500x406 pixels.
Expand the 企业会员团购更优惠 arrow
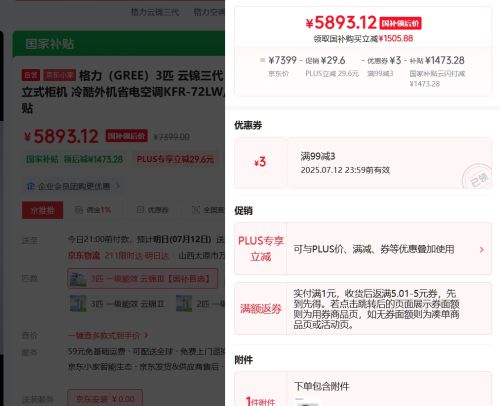118,186
